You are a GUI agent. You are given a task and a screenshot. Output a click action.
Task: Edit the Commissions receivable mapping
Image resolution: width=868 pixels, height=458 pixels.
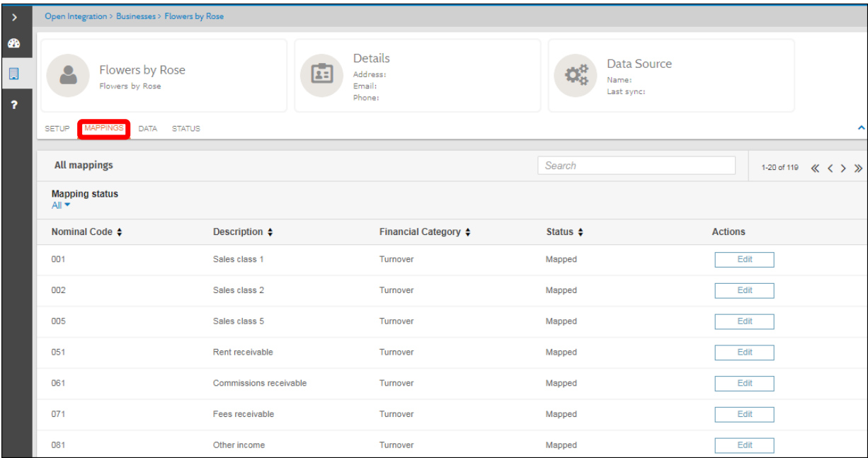744,384
